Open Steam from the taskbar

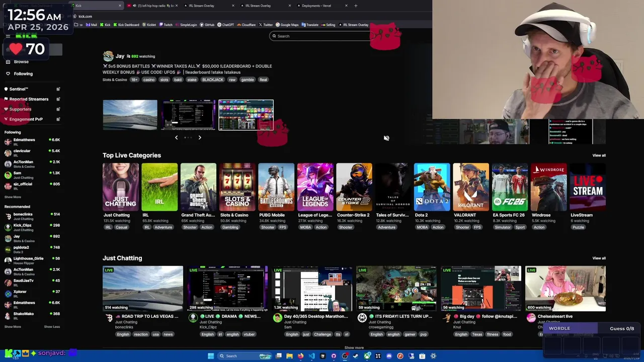[x=356, y=356]
